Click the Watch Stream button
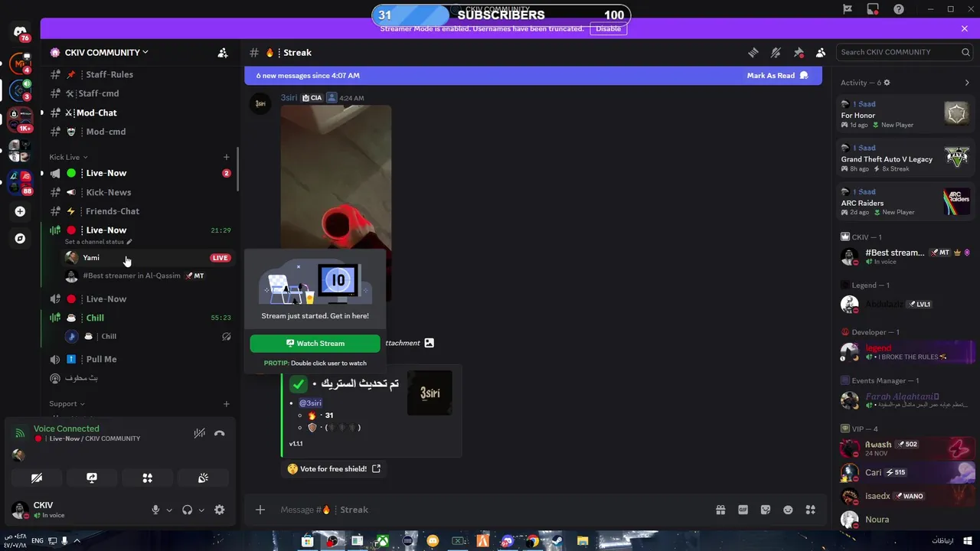Image resolution: width=980 pixels, height=551 pixels. click(x=315, y=344)
